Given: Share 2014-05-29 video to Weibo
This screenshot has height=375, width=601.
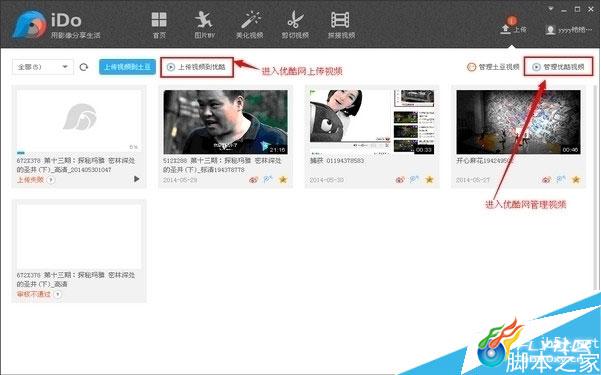Looking at the screenshot, I should (x=254, y=179).
